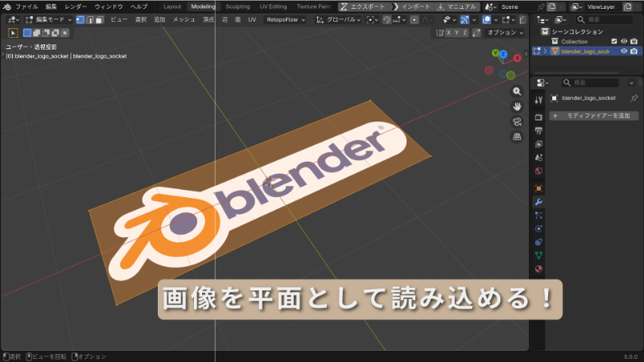644x362 pixels.
Task: Choose the extend selection mode icon
Action: (36, 33)
